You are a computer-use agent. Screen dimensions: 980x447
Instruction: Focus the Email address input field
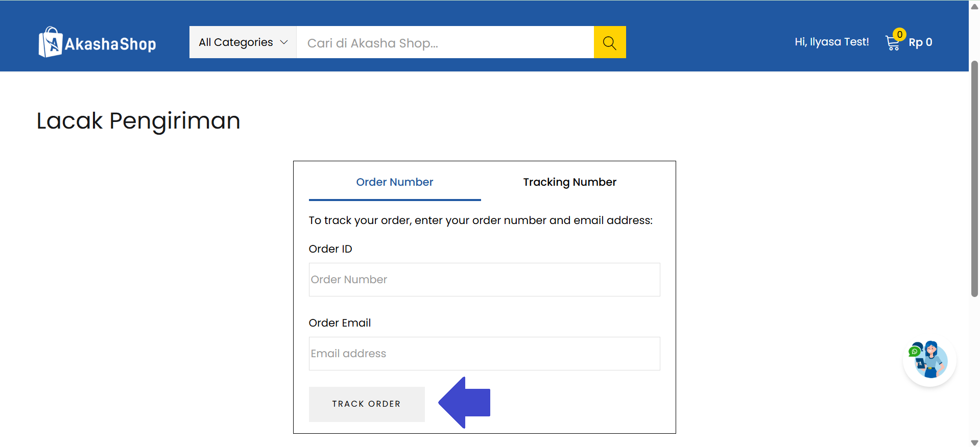point(484,354)
